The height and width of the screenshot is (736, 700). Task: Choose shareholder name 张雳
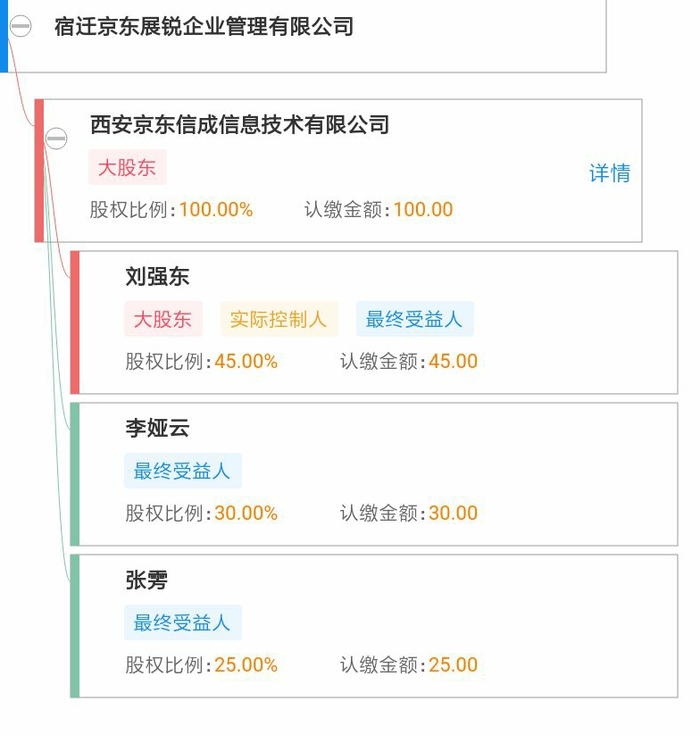[x=146, y=580]
